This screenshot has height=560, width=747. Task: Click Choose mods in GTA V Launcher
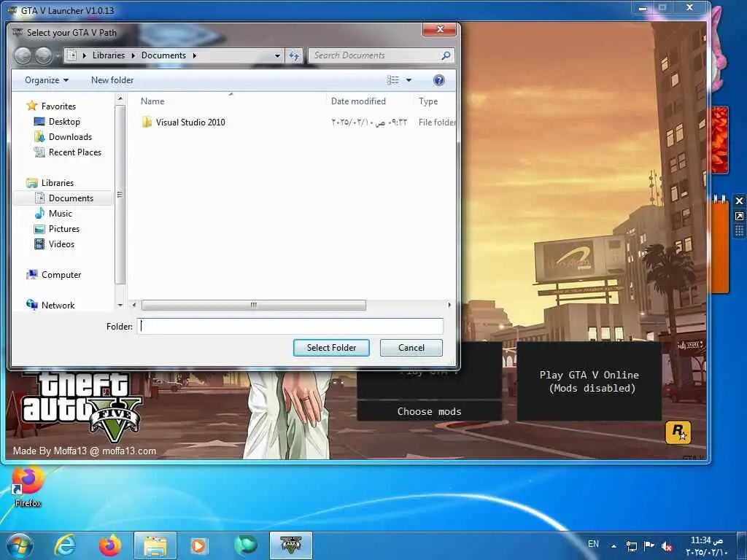pyautogui.click(x=429, y=411)
